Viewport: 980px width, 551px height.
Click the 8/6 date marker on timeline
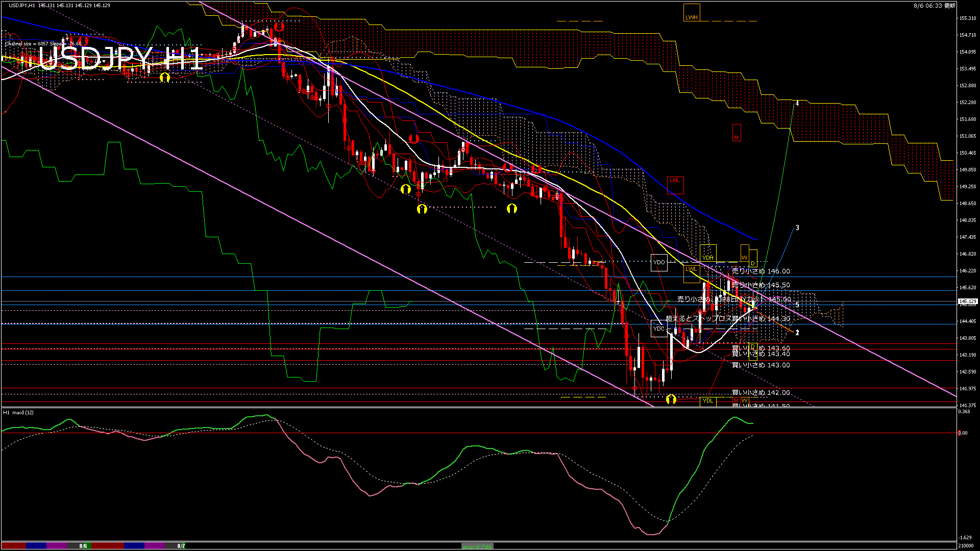click(83, 546)
